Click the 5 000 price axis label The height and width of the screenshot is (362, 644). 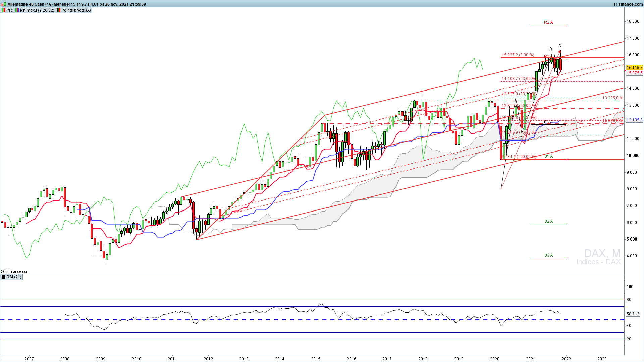pyautogui.click(x=632, y=239)
